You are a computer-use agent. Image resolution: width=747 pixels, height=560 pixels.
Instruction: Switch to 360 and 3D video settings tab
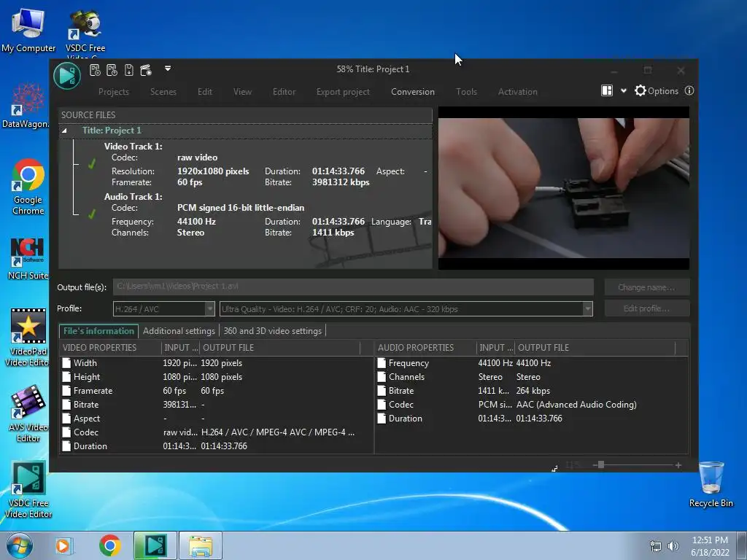pos(273,331)
